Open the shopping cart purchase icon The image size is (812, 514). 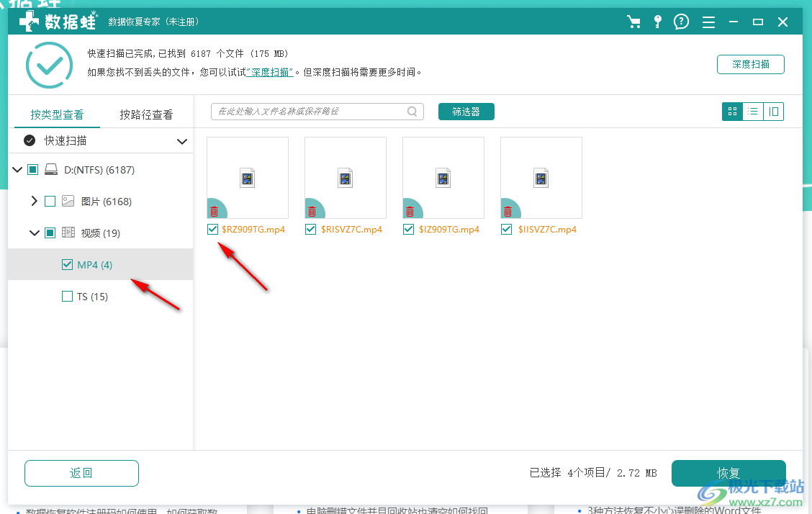(633, 22)
